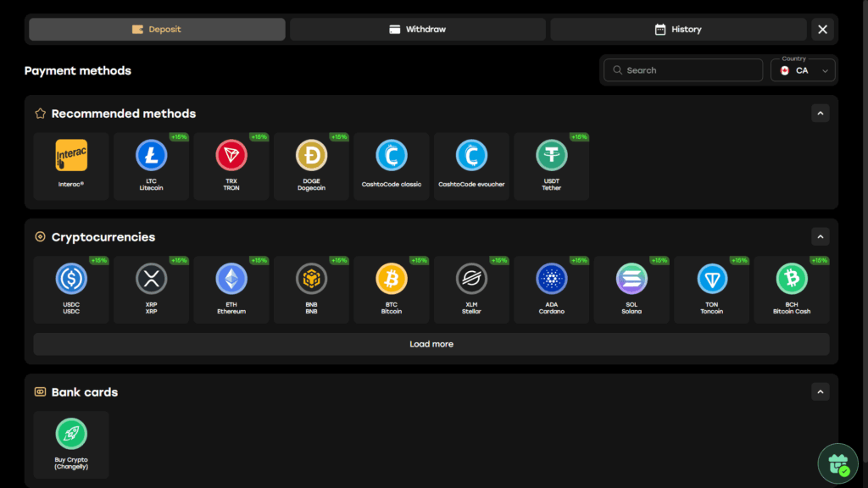Screen dimensions: 868x488
Task: Choose CashtoCode evoucher method
Action: [471, 166]
